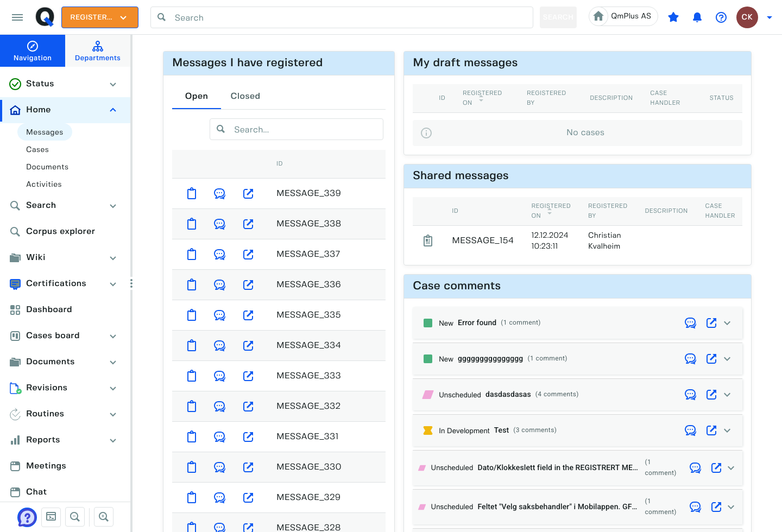Switch to Navigation tab
The height and width of the screenshot is (532, 782).
(33, 51)
